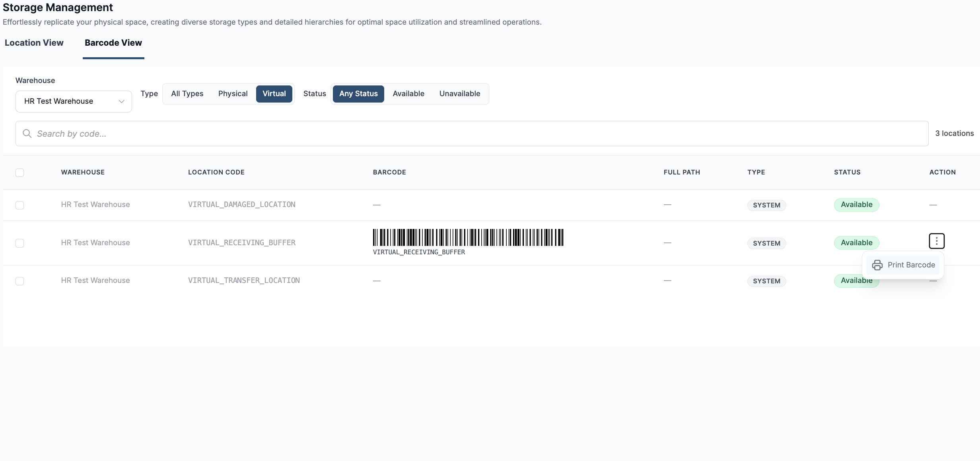Click the ACTION column header
This screenshot has height=461, width=980.
(942, 172)
